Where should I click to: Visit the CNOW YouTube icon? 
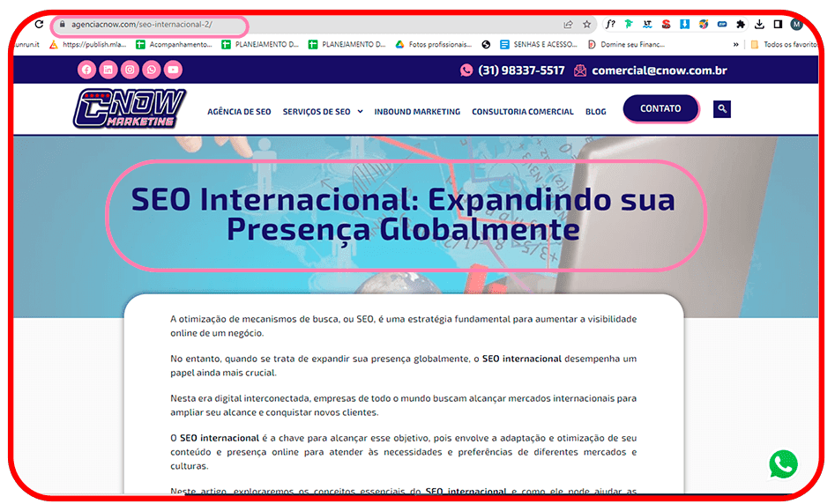[x=173, y=70]
